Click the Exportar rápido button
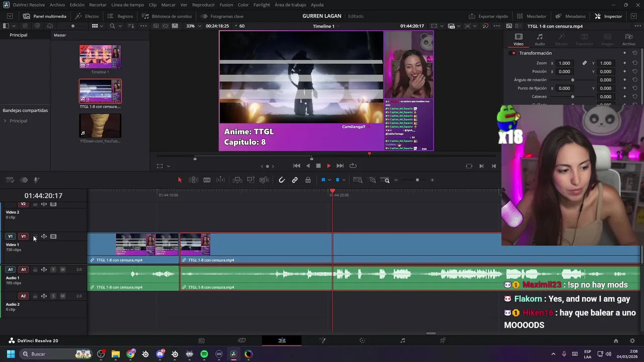This screenshot has height=362, width=644. pyautogui.click(x=488, y=16)
